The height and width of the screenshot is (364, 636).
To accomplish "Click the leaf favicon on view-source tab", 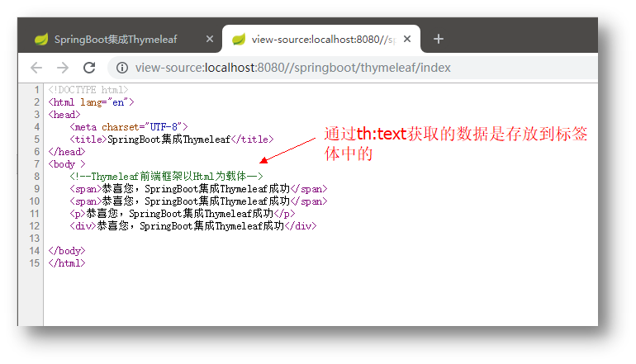I will [x=239, y=39].
